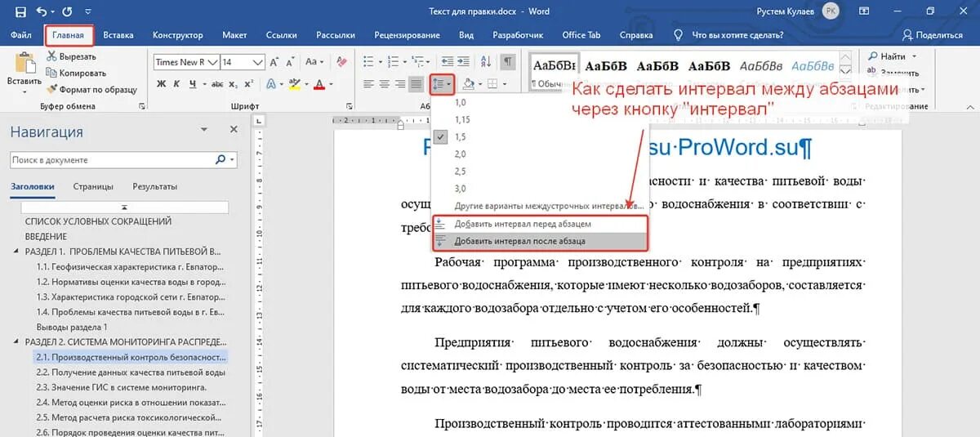The image size is (980, 437).
Task: Align text to the right
Action: point(400,84)
